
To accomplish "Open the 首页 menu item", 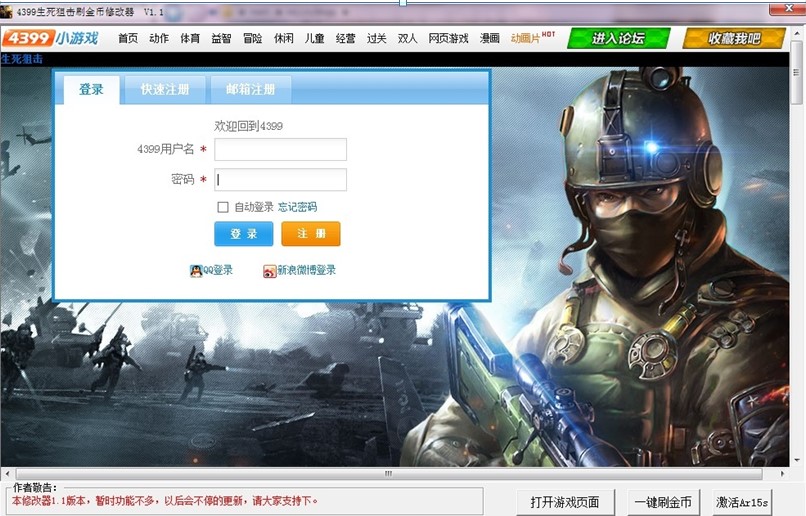I will point(128,38).
